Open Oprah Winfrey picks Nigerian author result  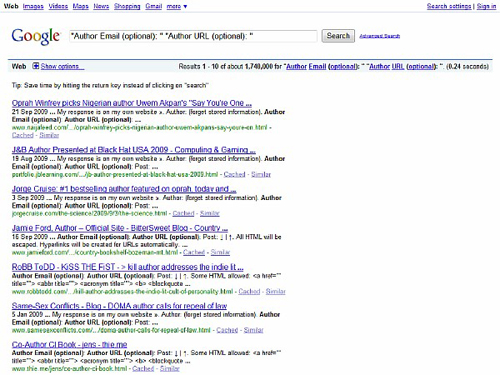click(132, 103)
